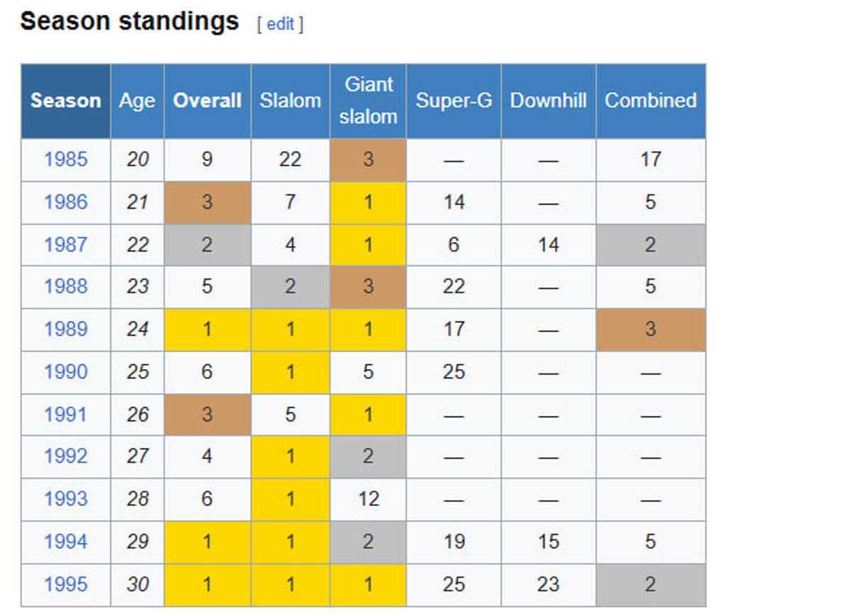Open the 1988 season link
This screenshot has width=852, height=616.
(x=65, y=287)
